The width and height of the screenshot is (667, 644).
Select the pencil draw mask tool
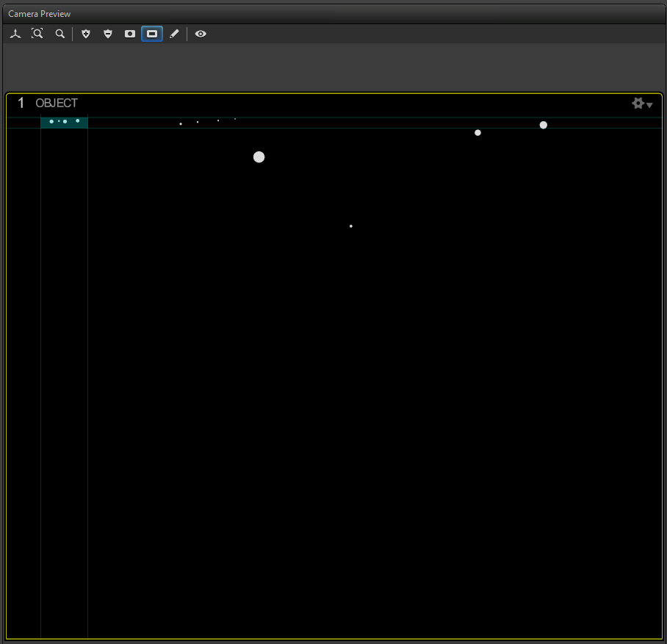tap(174, 34)
